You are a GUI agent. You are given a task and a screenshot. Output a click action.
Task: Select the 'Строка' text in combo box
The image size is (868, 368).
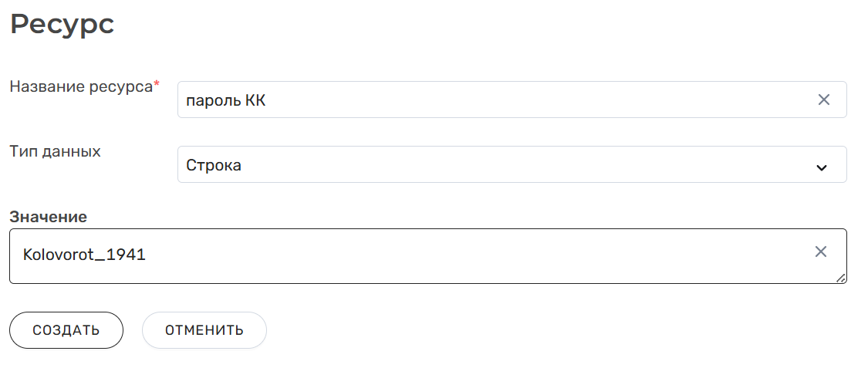[214, 165]
